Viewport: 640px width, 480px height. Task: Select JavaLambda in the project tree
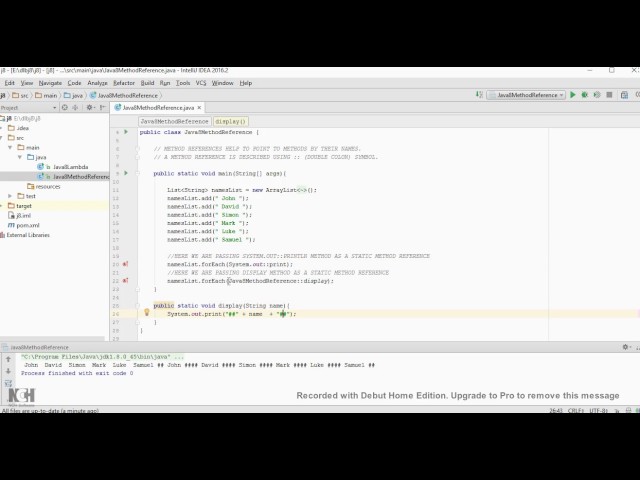coord(70,167)
